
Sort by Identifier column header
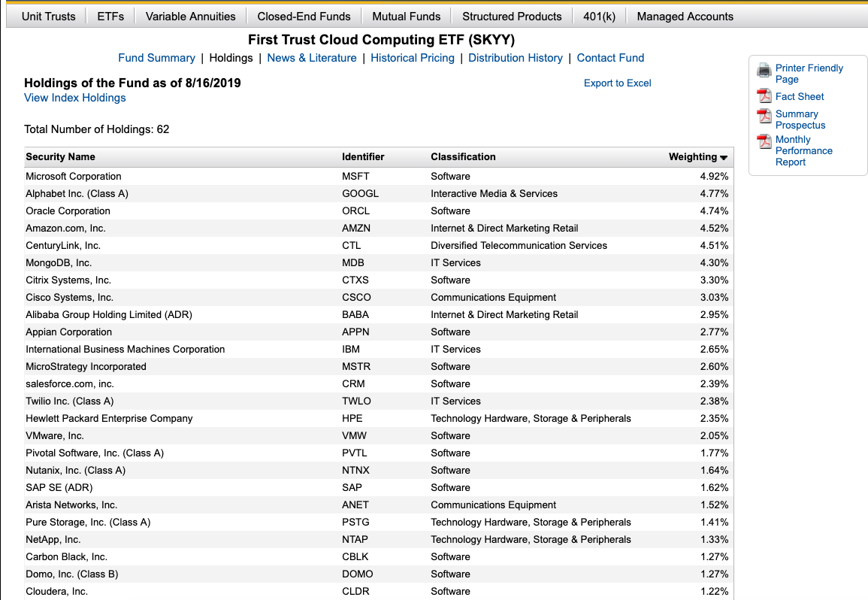[362, 157]
